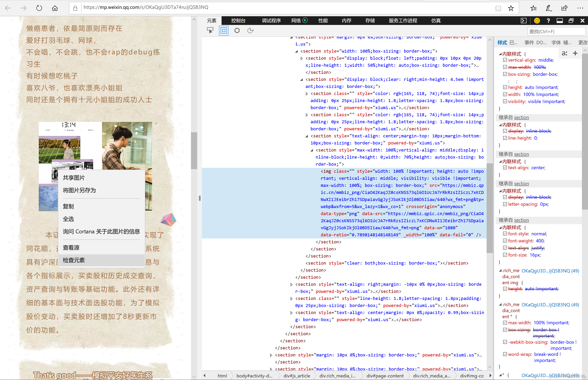Choose 将图片另存为 in context menu
This screenshot has height=380, width=588.
(101, 190)
